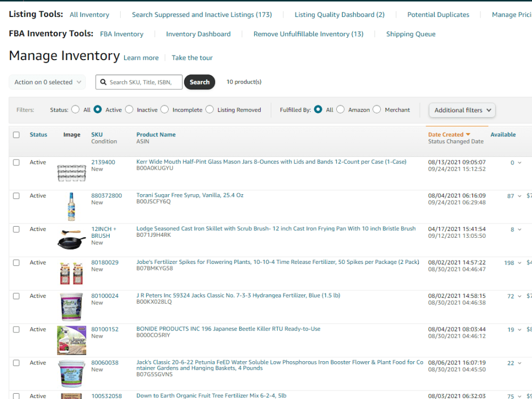Sort by the SKU column header
This screenshot has height=399, width=532.
tap(97, 135)
